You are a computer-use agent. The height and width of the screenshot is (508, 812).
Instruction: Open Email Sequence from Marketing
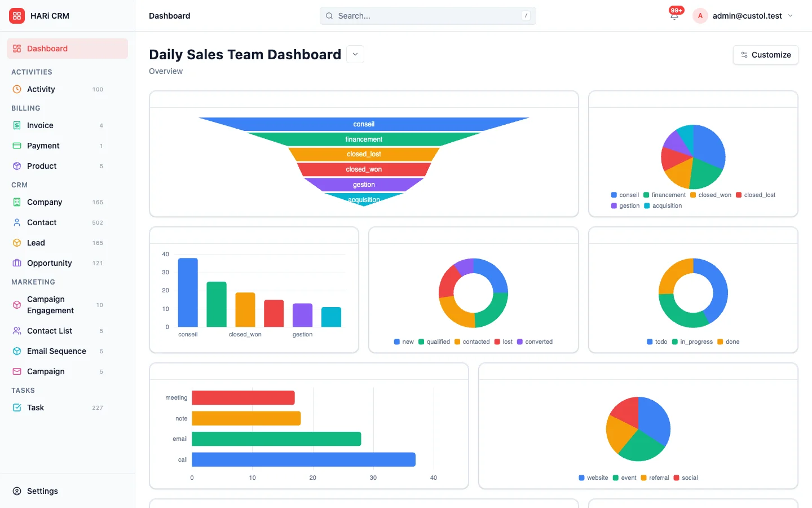57,351
